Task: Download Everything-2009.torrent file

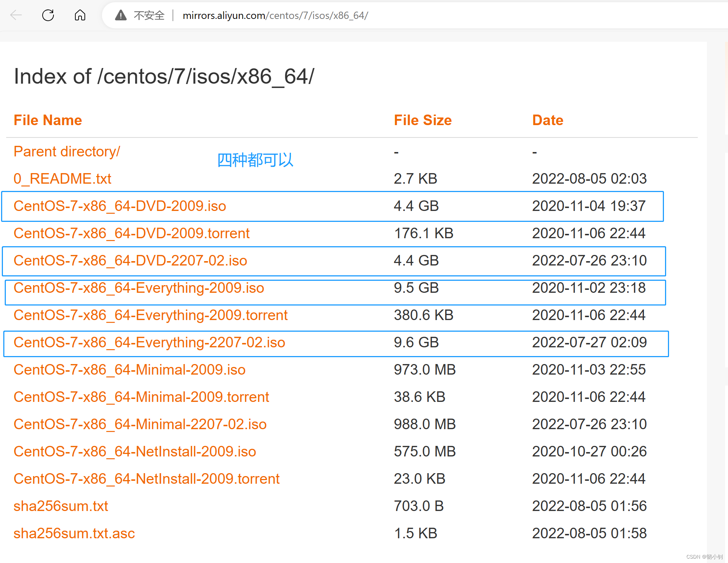Action: pos(150,315)
